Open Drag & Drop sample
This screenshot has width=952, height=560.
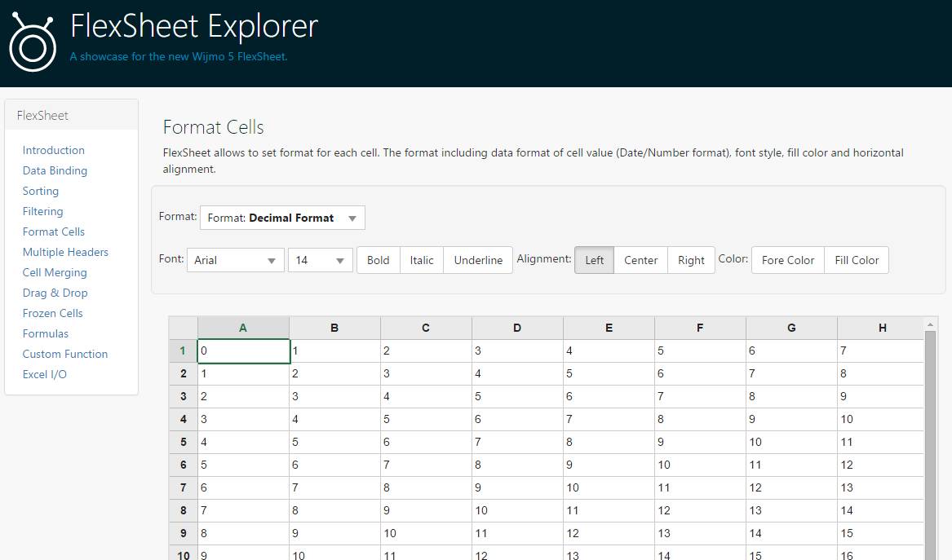55,293
